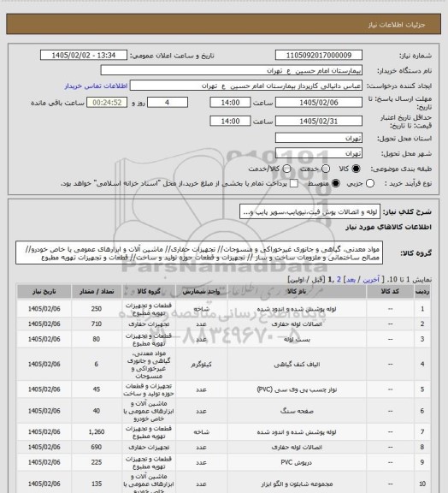Select row 4 item الیاف کنف گیاهی
448x493 pixels.
224,365
